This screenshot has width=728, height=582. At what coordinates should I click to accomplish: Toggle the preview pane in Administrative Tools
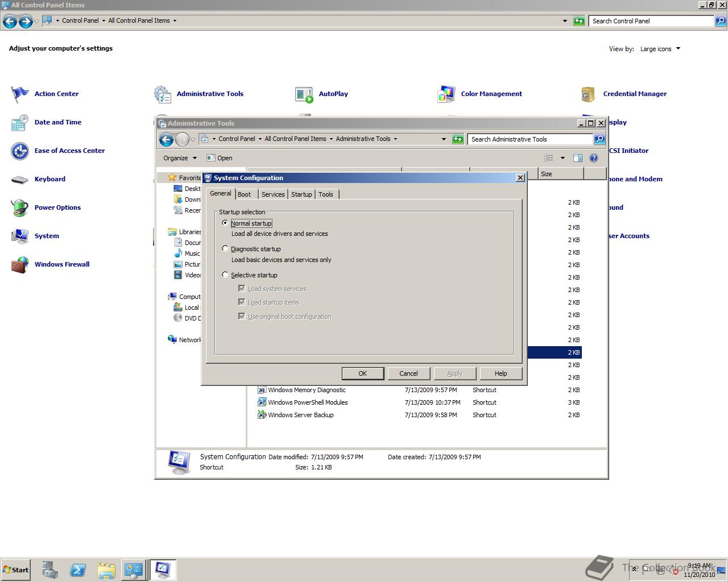[578, 158]
